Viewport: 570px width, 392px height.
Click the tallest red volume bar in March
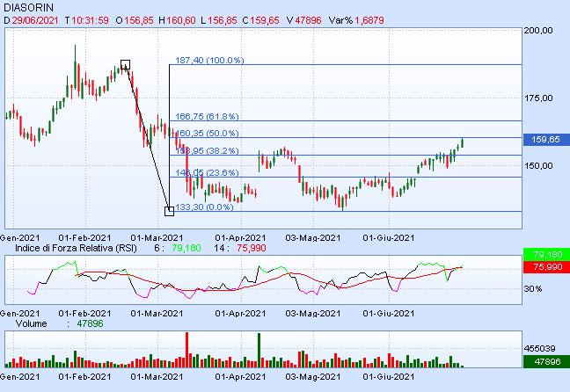187,350
